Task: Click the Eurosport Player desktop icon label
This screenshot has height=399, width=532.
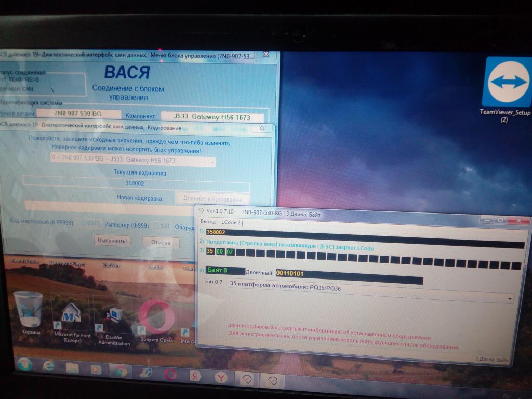Action: [x=67, y=263]
